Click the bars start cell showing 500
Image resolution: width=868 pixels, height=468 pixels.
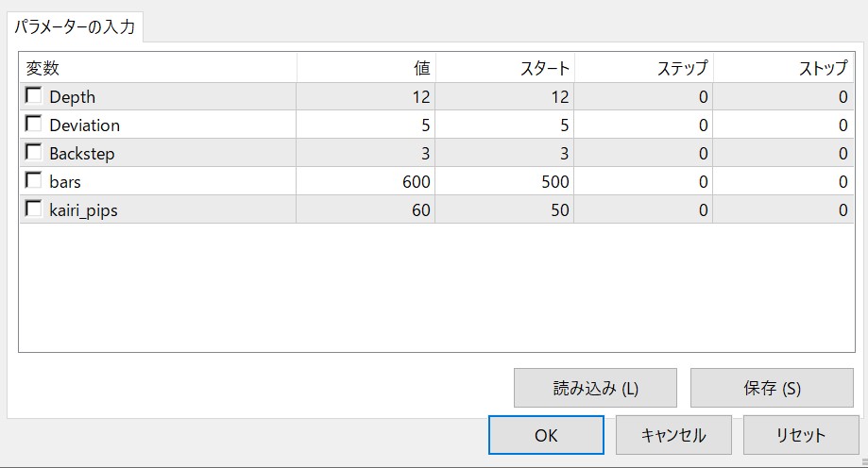[505, 181]
